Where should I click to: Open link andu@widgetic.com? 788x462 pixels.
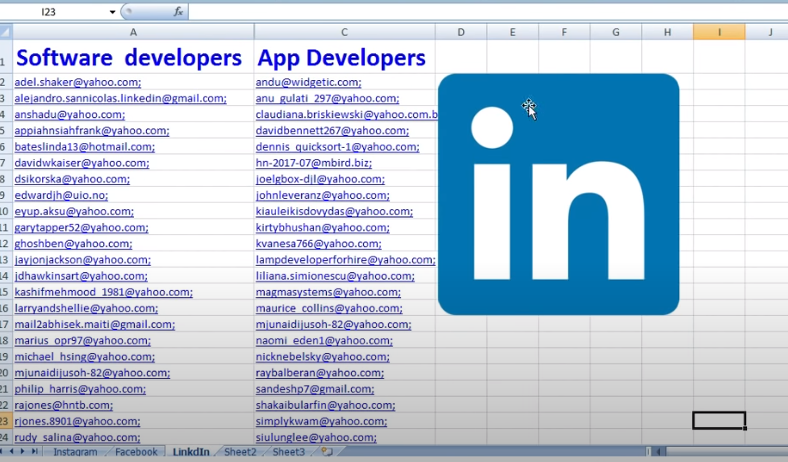[x=308, y=82]
